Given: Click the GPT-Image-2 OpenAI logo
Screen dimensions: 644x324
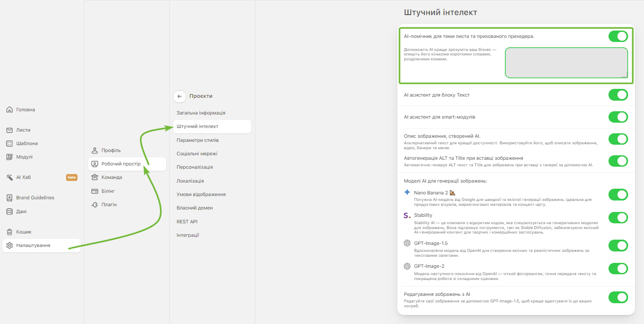Looking at the screenshot, I should pos(407,266).
